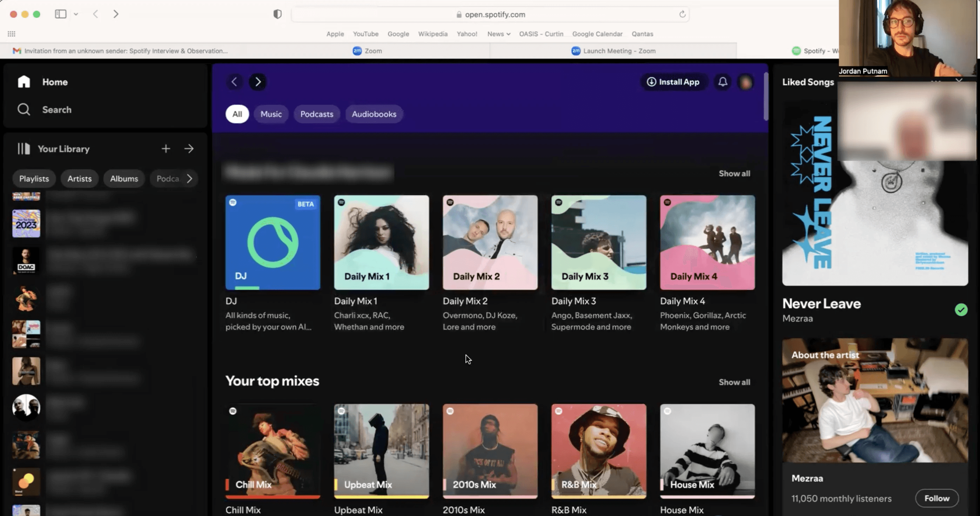
Task: Open the Chill Mix cover
Action: [x=273, y=451]
